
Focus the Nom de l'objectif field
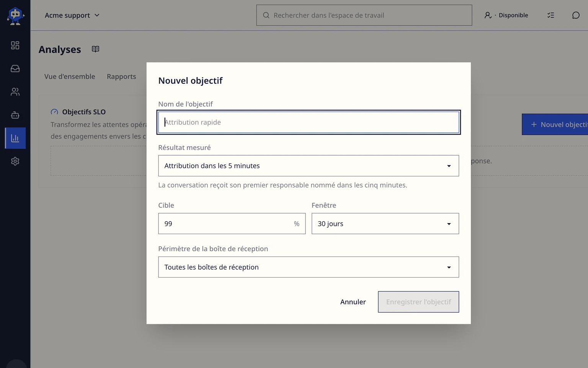tap(309, 122)
